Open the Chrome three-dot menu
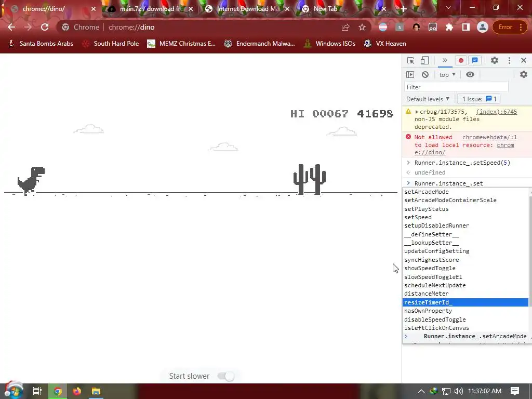 click(x=521, y=27)
